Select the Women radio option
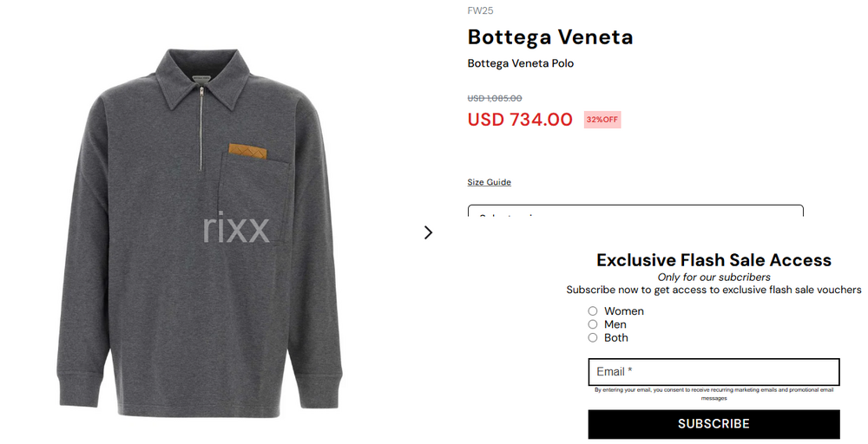Screen dimensions: 868x444 coord(593,310)
